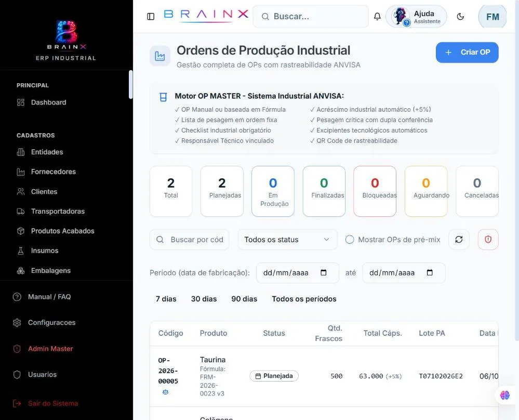Viewport: 519px width, 420px height.
Task: Filter by Finalizadas card
Action: tap(324, 191)
